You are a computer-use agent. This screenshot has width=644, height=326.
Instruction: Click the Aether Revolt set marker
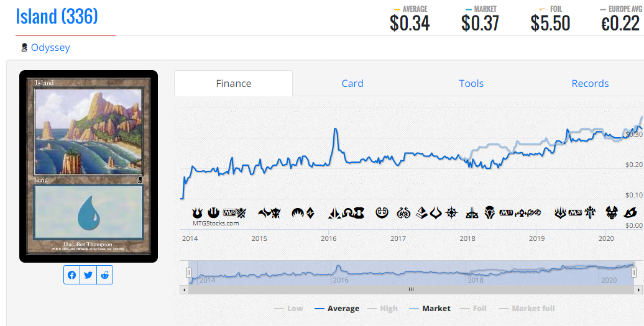tap(403, 213)
